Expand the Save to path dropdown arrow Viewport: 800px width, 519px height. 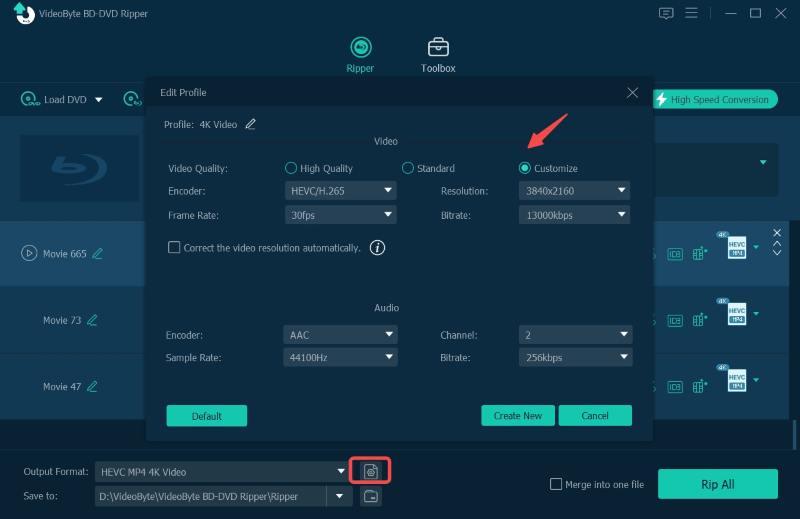[339, 496]
